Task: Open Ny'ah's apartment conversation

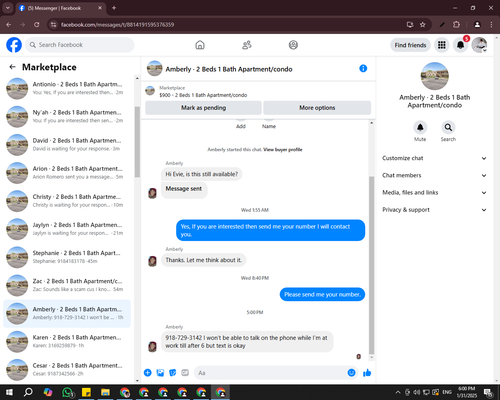Action: pos(67,117)
